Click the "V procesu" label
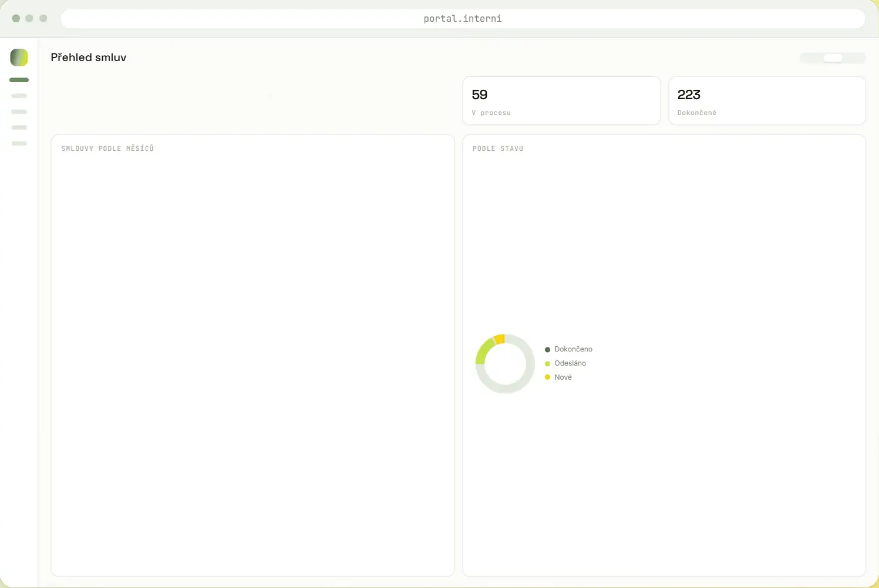Screen dimensions: 879x588 [x=491, y=113]
